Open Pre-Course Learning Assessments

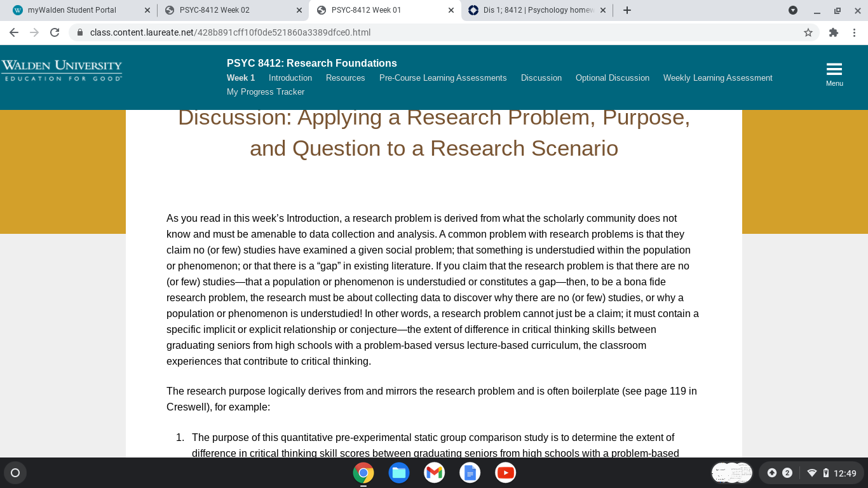tap(443, 78)
